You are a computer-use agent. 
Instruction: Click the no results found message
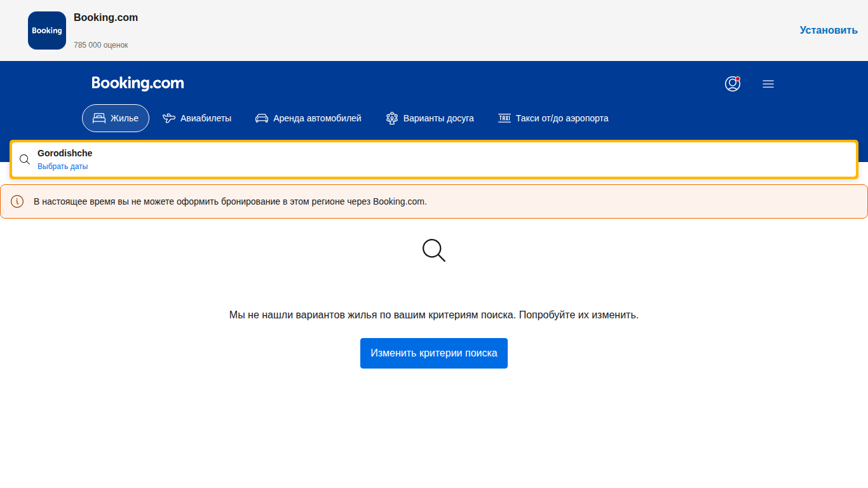pos(434,315)
